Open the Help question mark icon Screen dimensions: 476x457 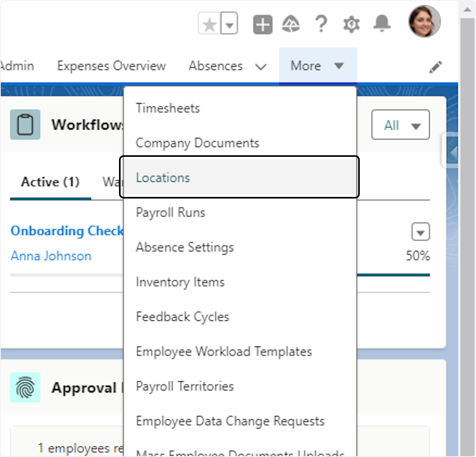pyautogui.click(x=321, y=24)
